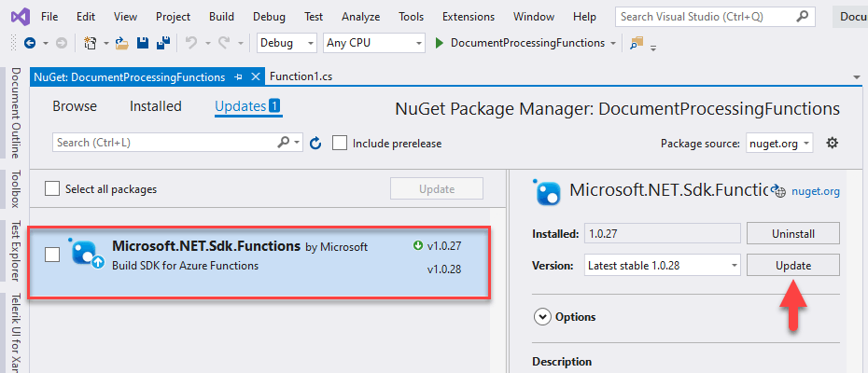Click the Save floppy disk icon
868x373 pixels.
coord(143,43)
